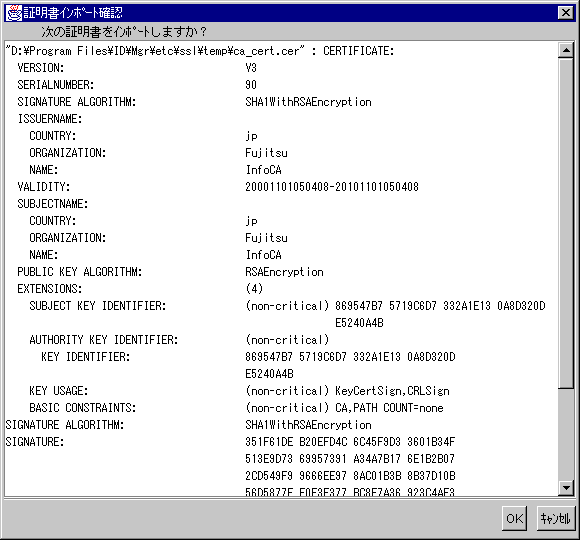Viewport: 580px width, 540px height.
Task: Click the scrollbar track below the thumb
Action: pyautogui.click(x=566, y=434)
